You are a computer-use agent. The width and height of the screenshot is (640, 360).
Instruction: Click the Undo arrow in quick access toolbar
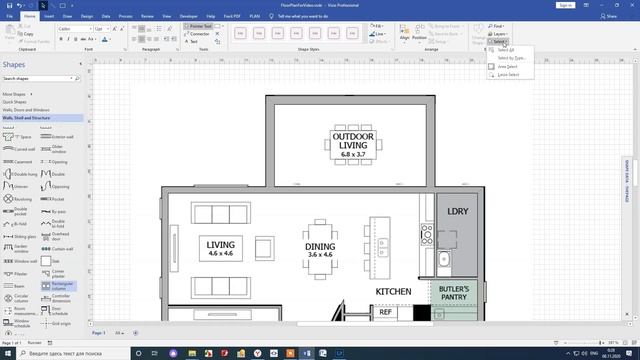19,5
